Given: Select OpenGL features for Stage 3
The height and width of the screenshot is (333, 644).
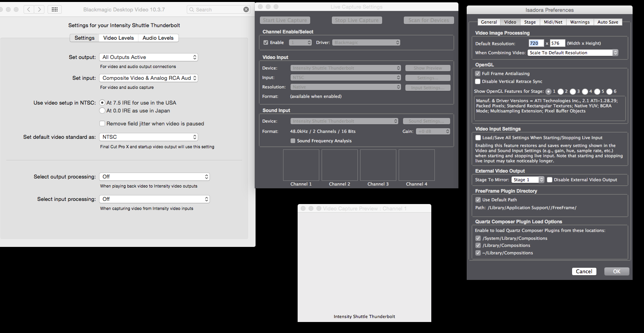Looking at the screenshot, I should click(573, 92).
